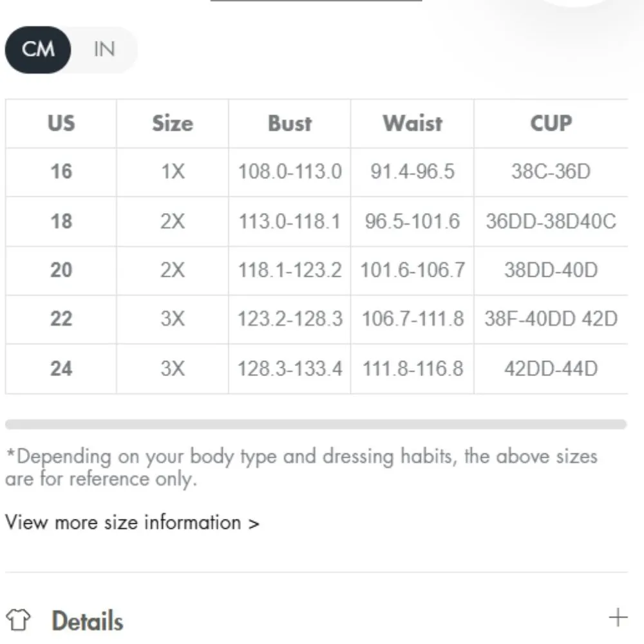Click the Waist column header
The width and height of the screenshot is (644, 644).
[x=412, y=123]
